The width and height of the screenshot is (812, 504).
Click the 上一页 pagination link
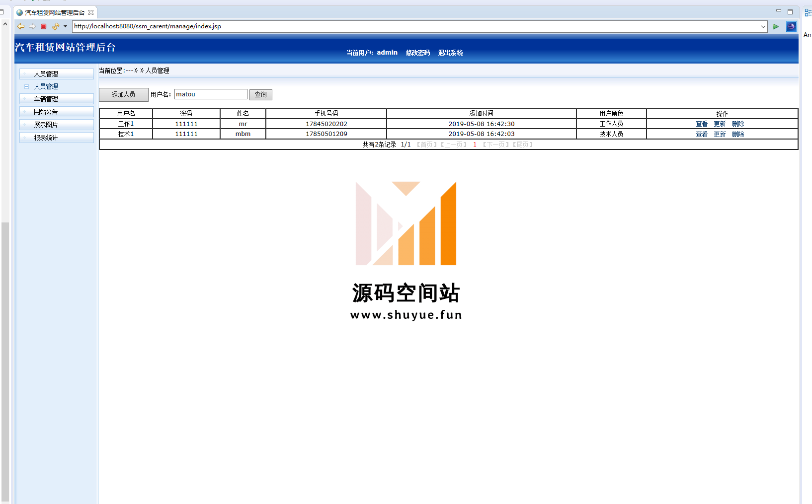(454, 145)
